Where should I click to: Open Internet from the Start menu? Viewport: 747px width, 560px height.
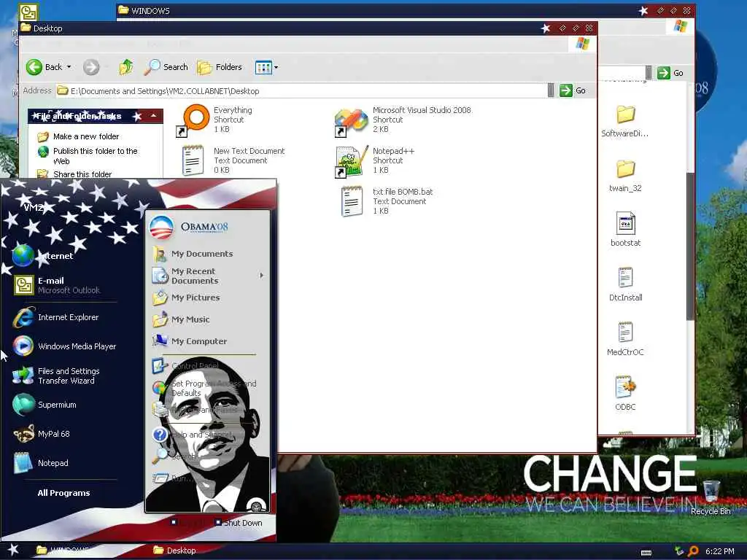click(x=43, y=256)
